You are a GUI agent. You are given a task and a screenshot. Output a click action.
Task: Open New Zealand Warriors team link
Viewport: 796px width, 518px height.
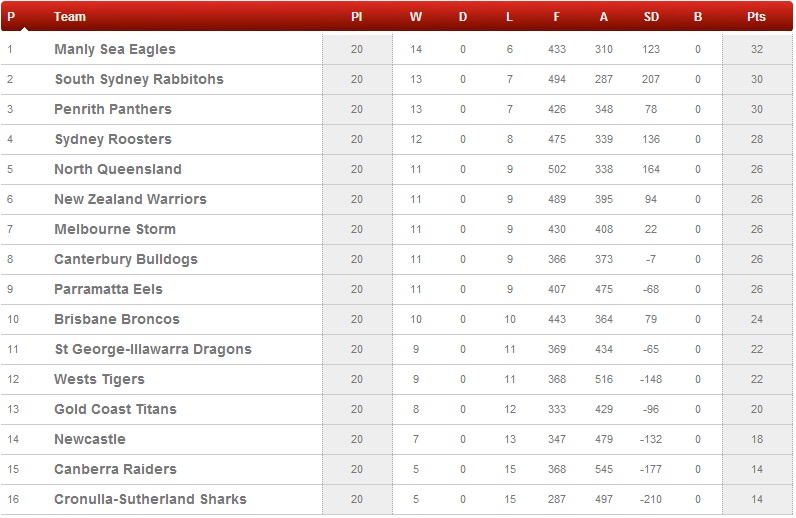[x=130, y=199]
